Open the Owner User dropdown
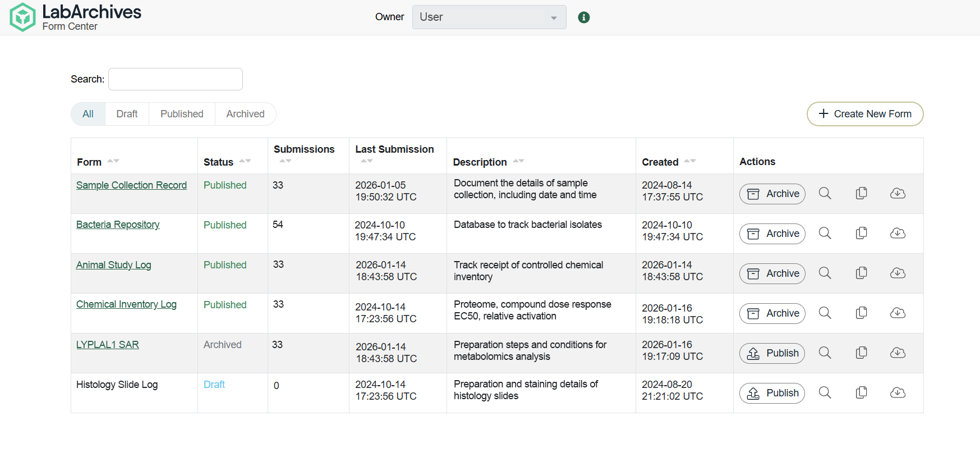The width and height of the screenshot is (980, 466). point(489,17)
